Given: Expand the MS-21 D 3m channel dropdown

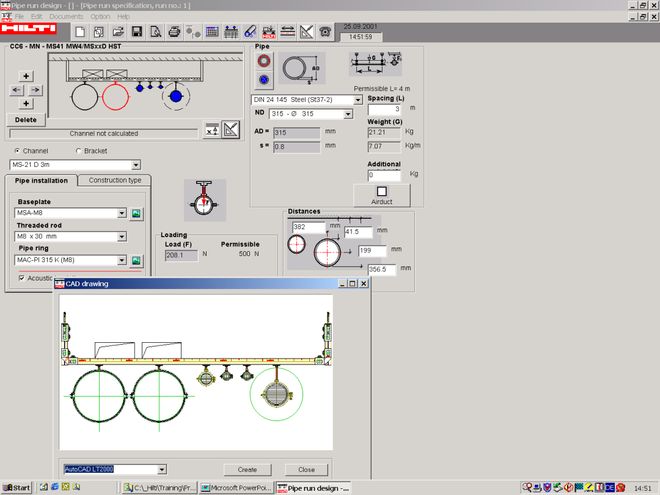Looking at the screenshot, I should [x=136, y=165].
